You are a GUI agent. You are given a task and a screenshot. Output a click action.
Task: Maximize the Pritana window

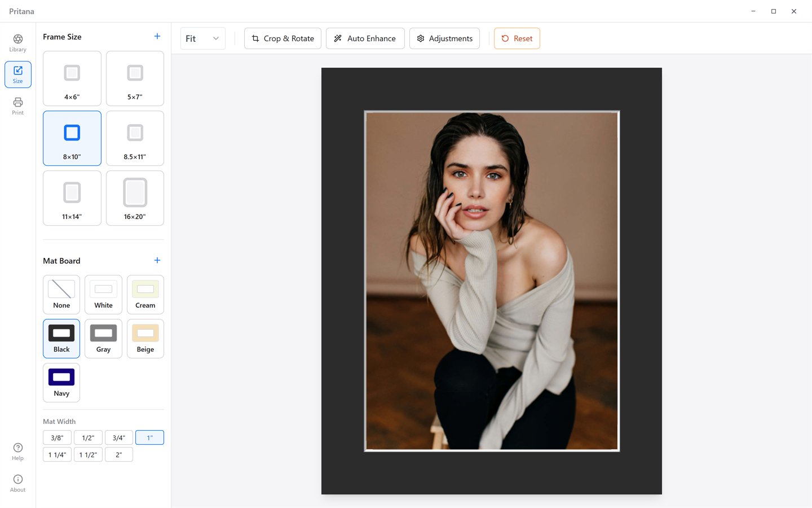774,11
